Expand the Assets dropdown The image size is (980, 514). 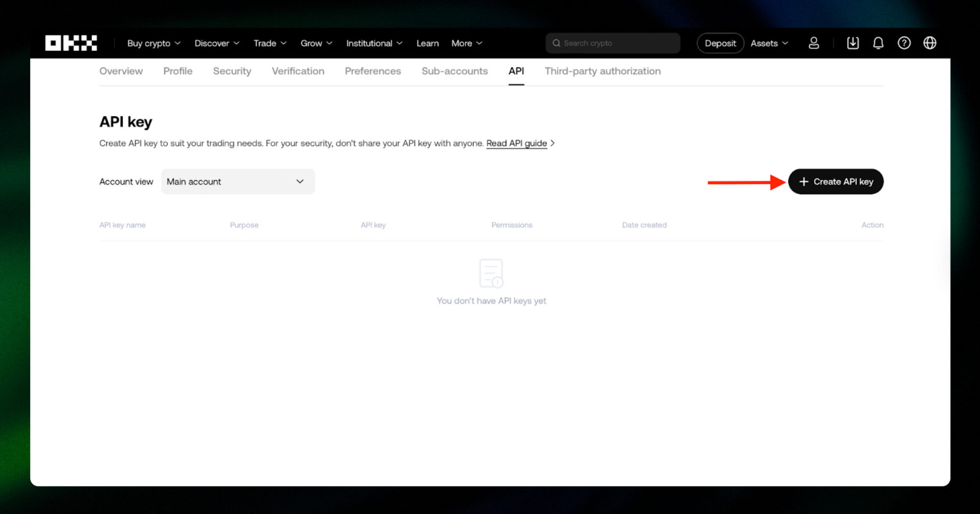point(769,43)
